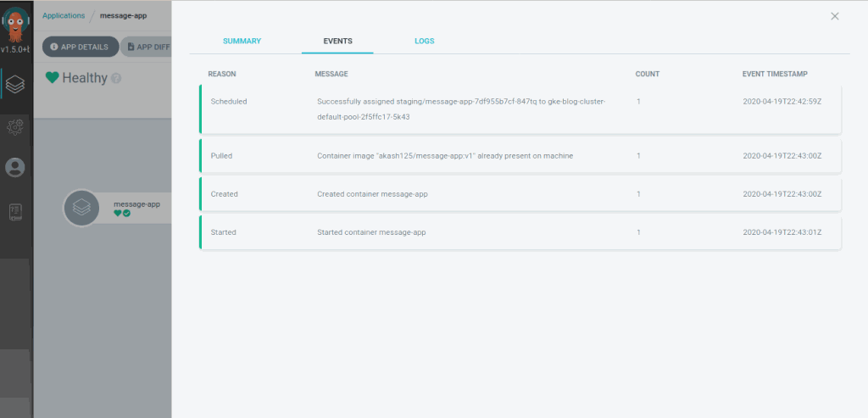Viewport: 868px width, 418px height.
Task: Click the App Diff button
Action: pyautogui.click(x=147, y=47)
